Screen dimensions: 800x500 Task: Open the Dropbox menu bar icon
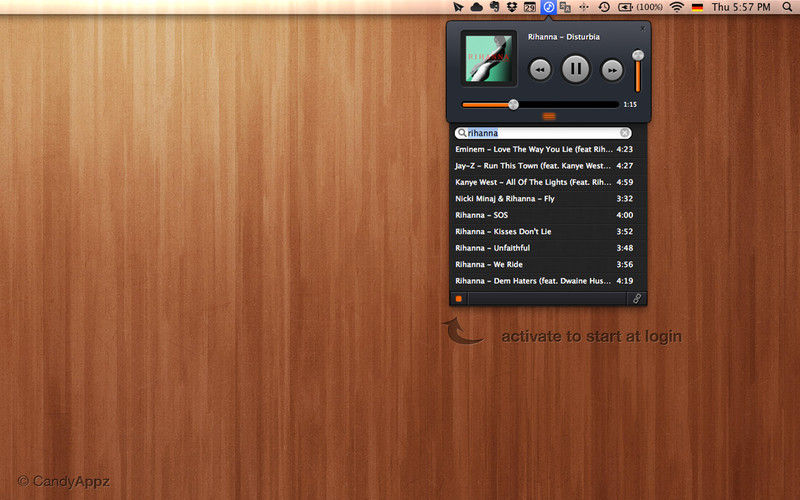click(512, 7)
